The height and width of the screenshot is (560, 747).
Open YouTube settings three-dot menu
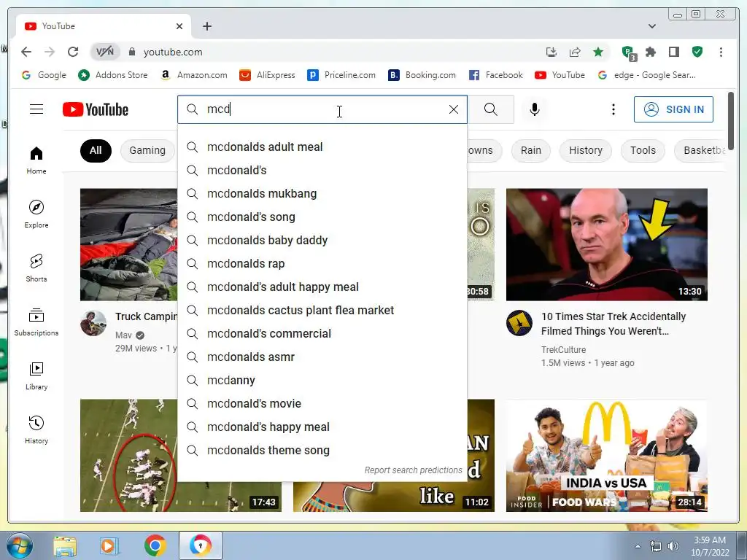click(x=613, y=109)
